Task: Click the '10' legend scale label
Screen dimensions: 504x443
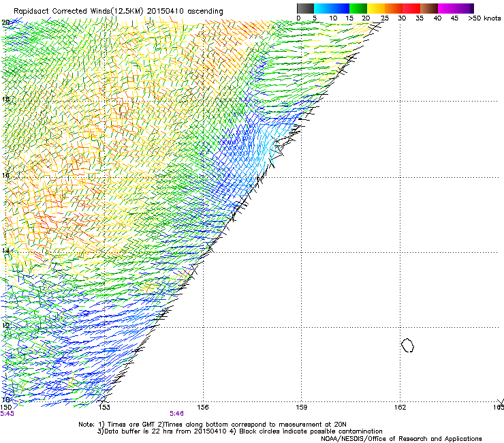Action: click(x=333, y=18)
